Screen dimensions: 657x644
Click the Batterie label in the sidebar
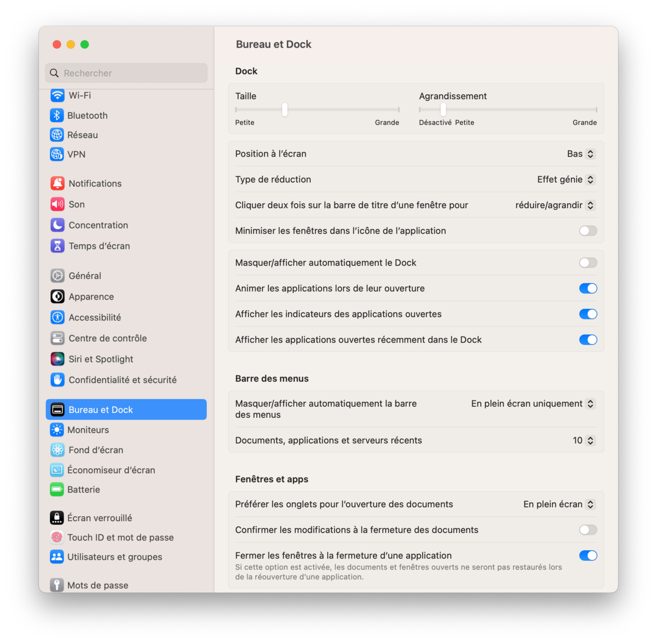pyautogui.click(x=84, y=490)
